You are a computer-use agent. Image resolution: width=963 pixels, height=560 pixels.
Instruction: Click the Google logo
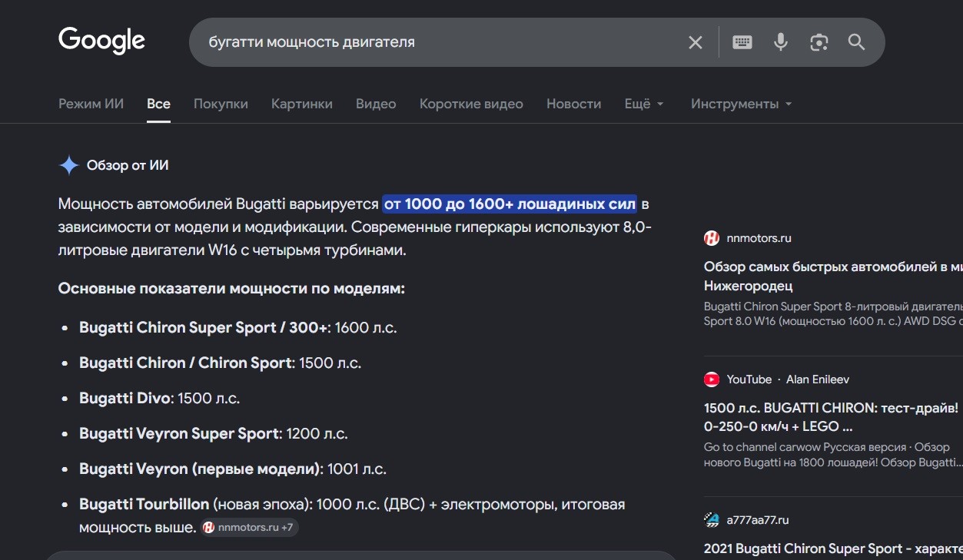click(x=101, y=41)
